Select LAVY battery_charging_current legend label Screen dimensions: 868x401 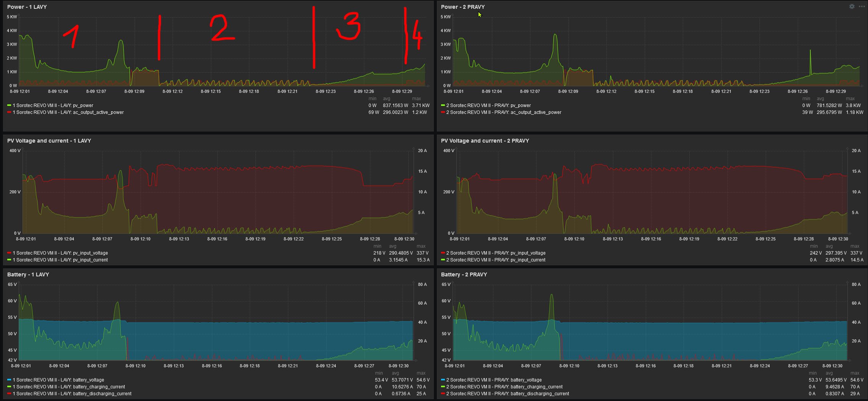(69, 387)
